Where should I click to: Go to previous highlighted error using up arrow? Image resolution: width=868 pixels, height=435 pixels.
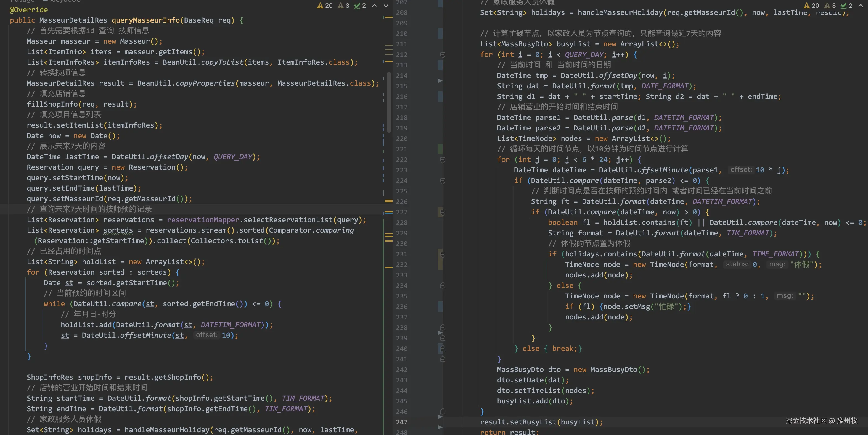click(x=374, y=6)
